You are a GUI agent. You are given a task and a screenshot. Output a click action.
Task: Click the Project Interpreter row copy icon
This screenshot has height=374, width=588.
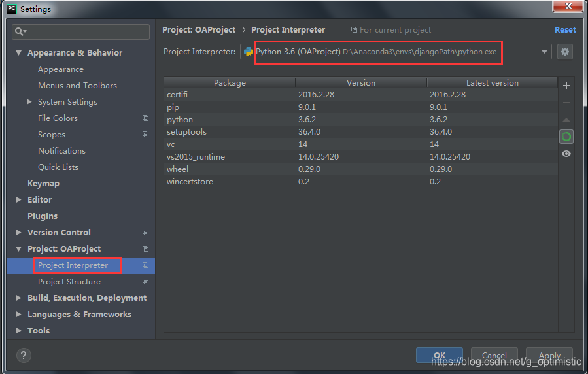point(145,265)
